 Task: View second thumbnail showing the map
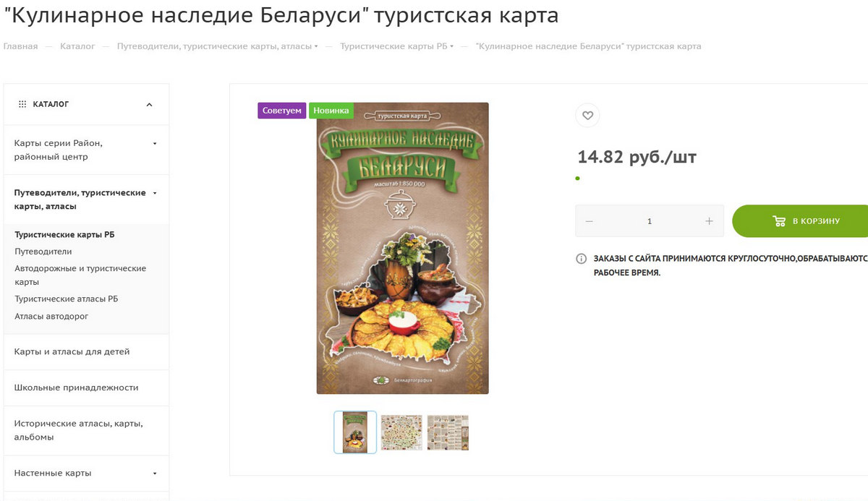[401, 432]
